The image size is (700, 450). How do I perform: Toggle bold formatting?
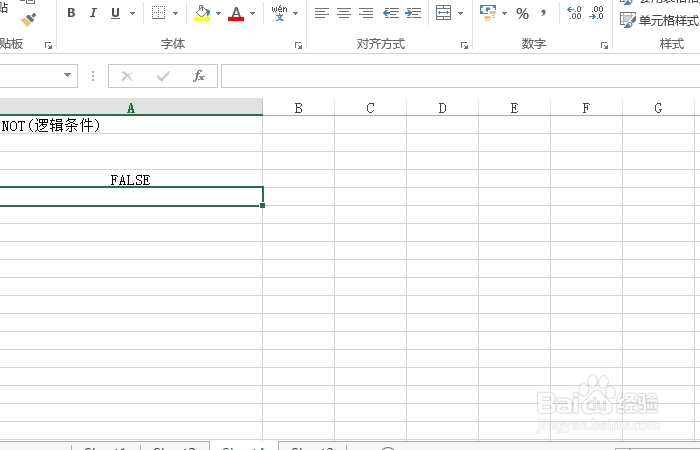coord(71,13)
